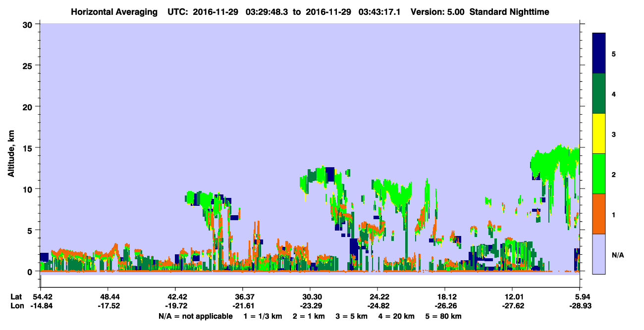Click longitude value '-17.52'
This screenshot has width=644, height=330.
pos(108,306)
